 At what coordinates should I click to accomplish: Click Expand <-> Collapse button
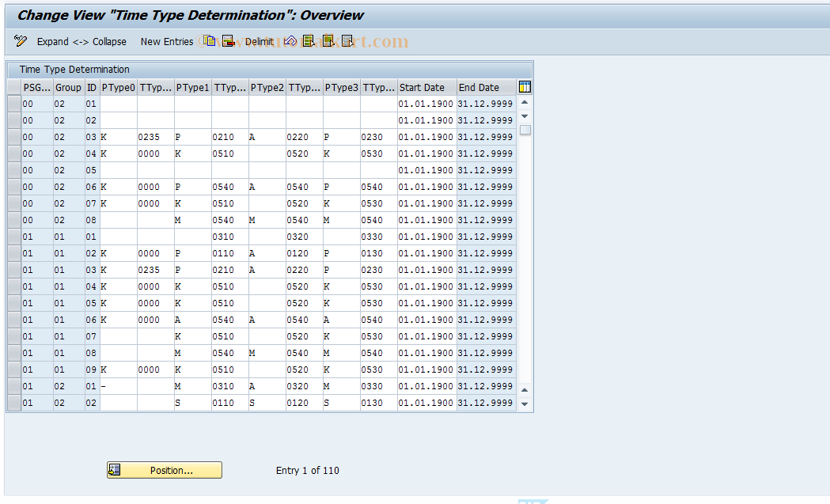81,41
